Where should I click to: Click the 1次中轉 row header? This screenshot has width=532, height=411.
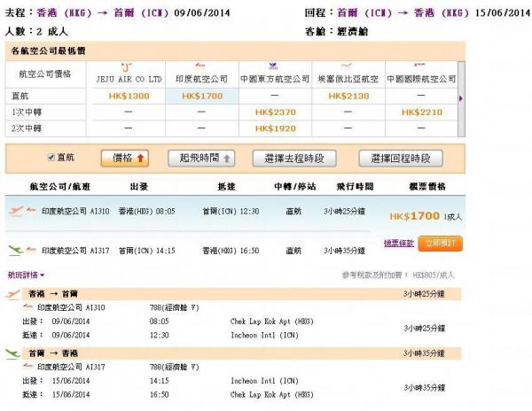pos(27,112)
